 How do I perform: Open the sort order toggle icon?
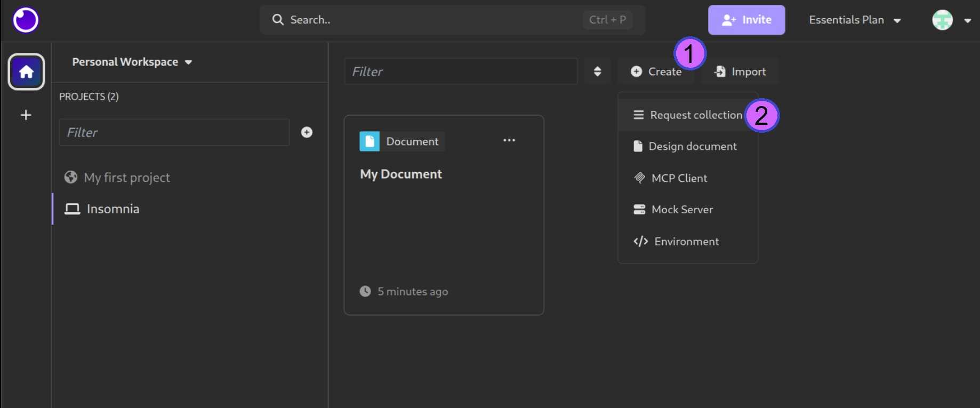coord(597,71)
